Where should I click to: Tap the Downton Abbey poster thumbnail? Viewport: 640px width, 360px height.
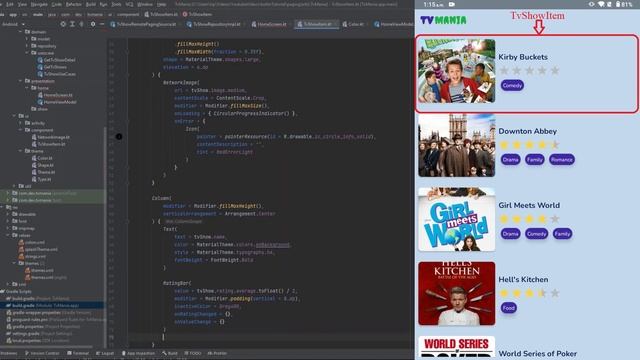(457, 145)
